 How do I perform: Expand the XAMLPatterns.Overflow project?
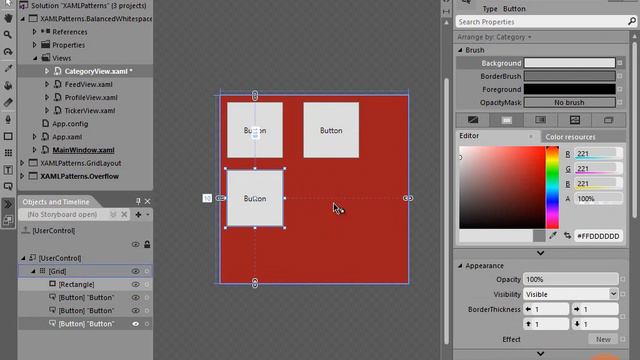click(x=22, y=176)
